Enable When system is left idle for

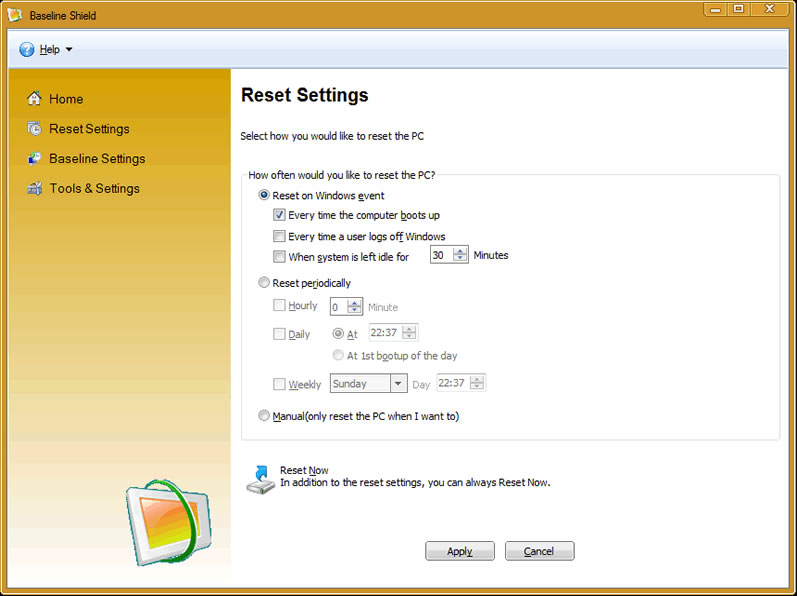(x=279, y=256)
